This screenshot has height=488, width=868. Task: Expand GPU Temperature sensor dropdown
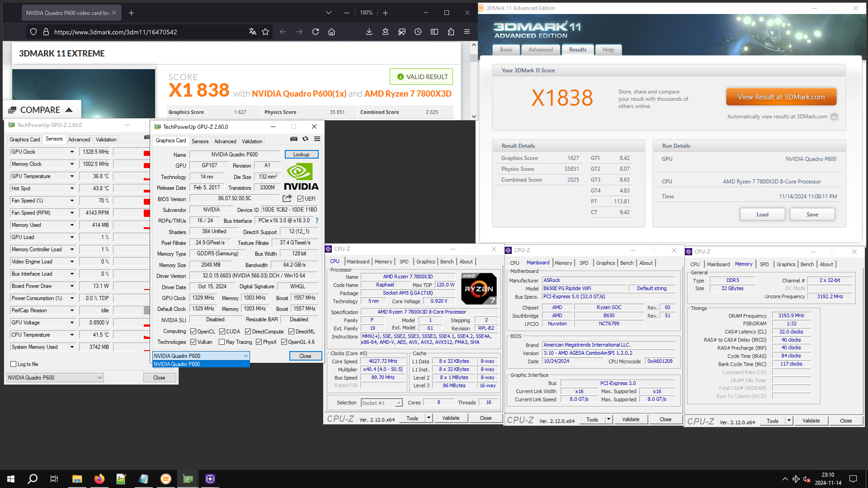[72, 176]
